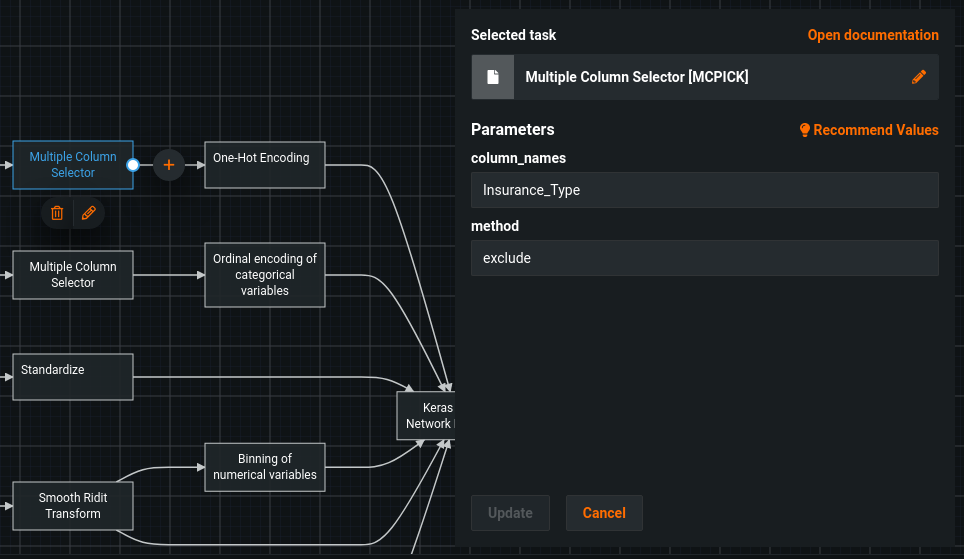Select the second Multiple Column Selector node
964x559 pixels.
pyautogui.click(x=73, y=274)
